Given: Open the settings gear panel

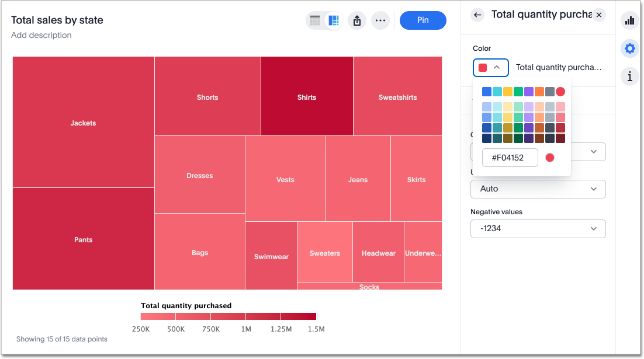Looking at the screenshot, I should click(629, 48).
